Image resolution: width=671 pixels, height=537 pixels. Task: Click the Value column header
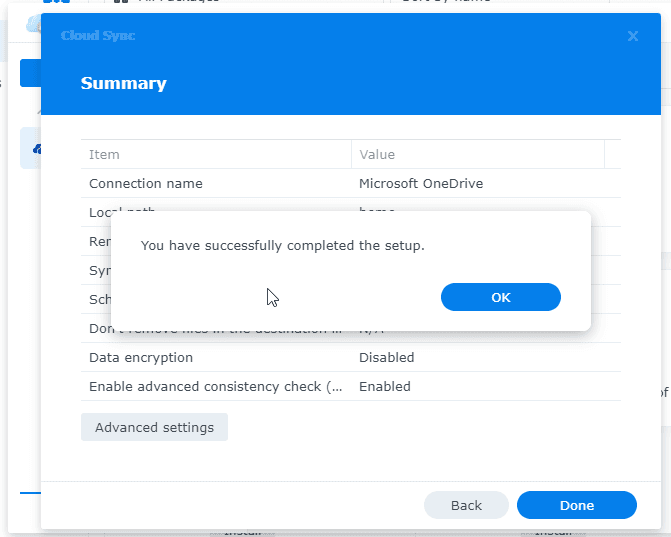377,154
